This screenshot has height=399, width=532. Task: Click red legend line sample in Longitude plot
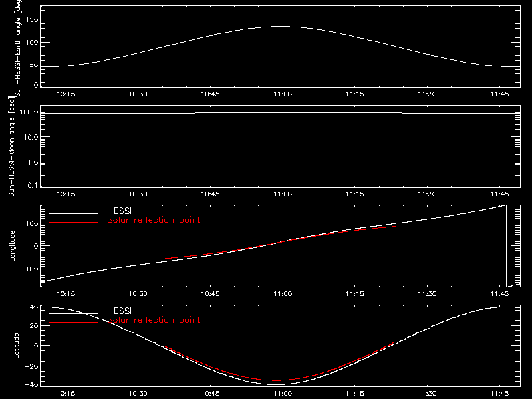pos(74,223)
